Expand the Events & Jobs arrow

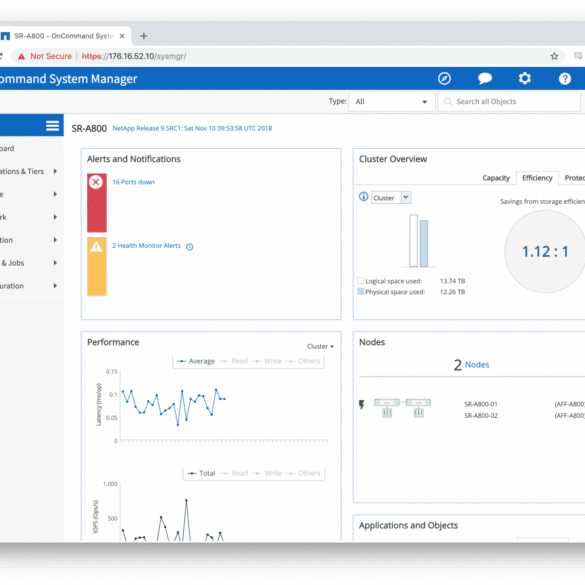pos(55,263)
